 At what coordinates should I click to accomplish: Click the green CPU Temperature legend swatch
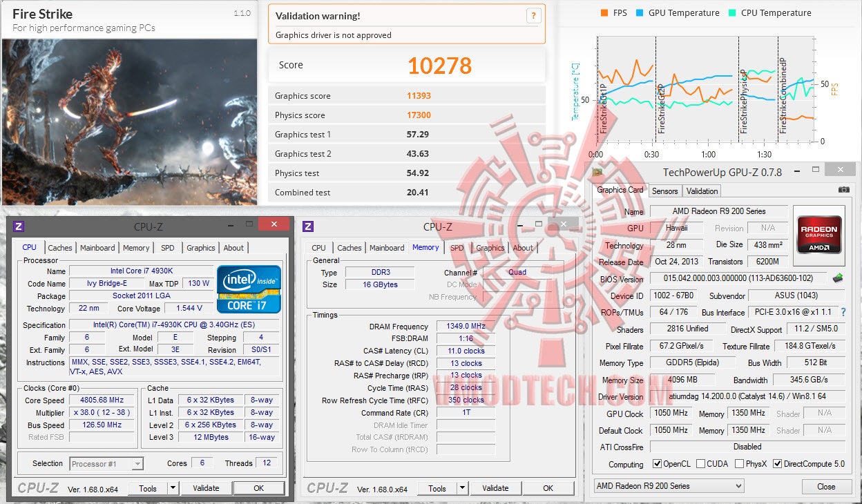733,13
